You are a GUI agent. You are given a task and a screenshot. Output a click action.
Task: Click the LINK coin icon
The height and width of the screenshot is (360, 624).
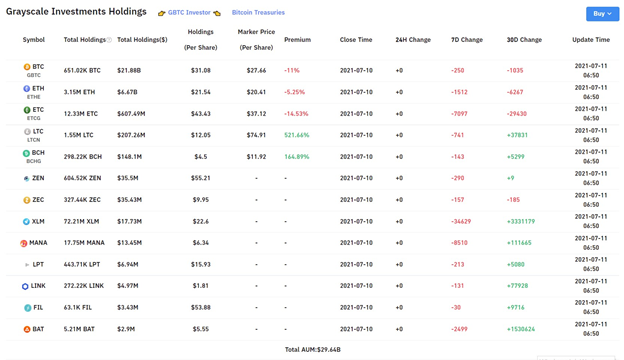click(25, 286)
